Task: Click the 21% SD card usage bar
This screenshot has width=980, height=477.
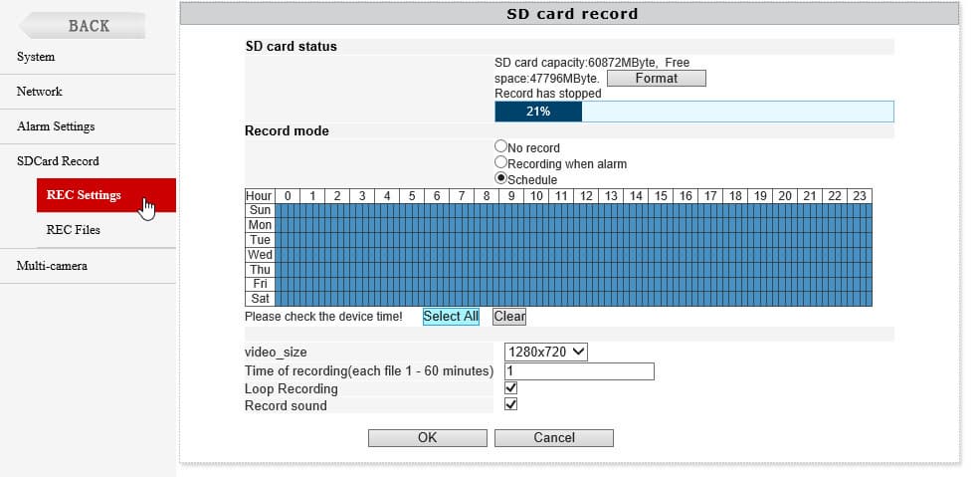Action: tap(693, 112)
